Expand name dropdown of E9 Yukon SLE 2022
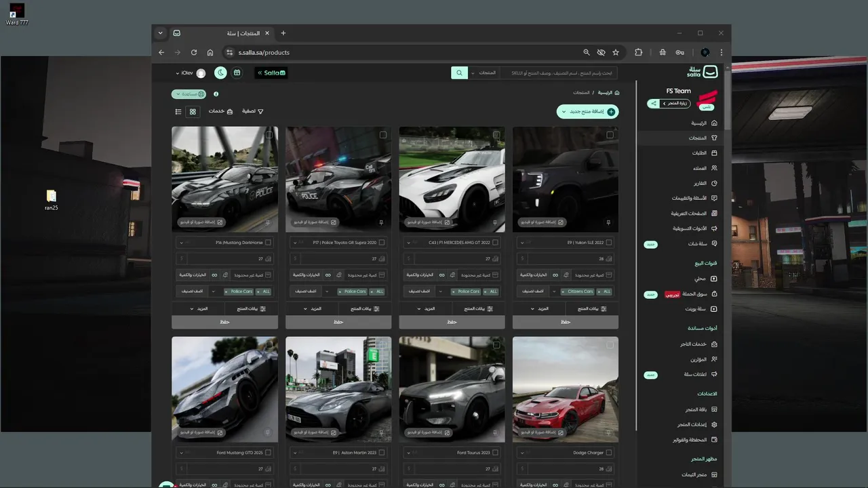This screenshot has height=488, width=868. 522,243
